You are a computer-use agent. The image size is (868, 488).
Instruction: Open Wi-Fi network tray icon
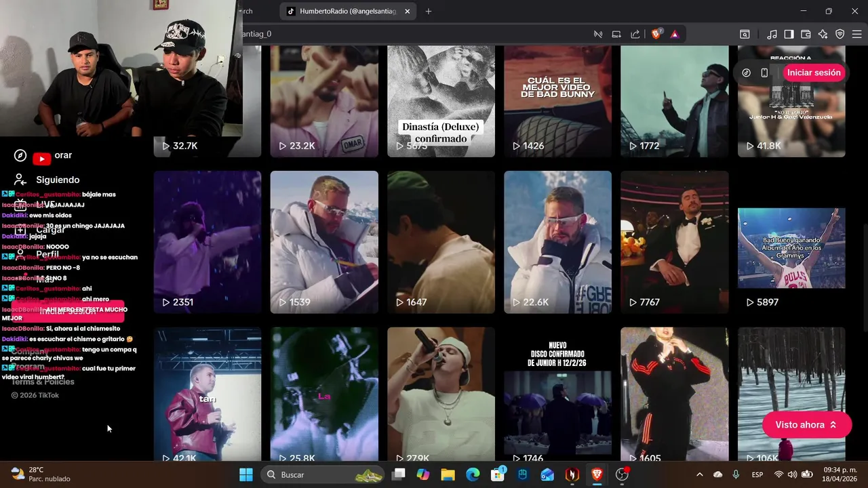click(x=778, y=474)
